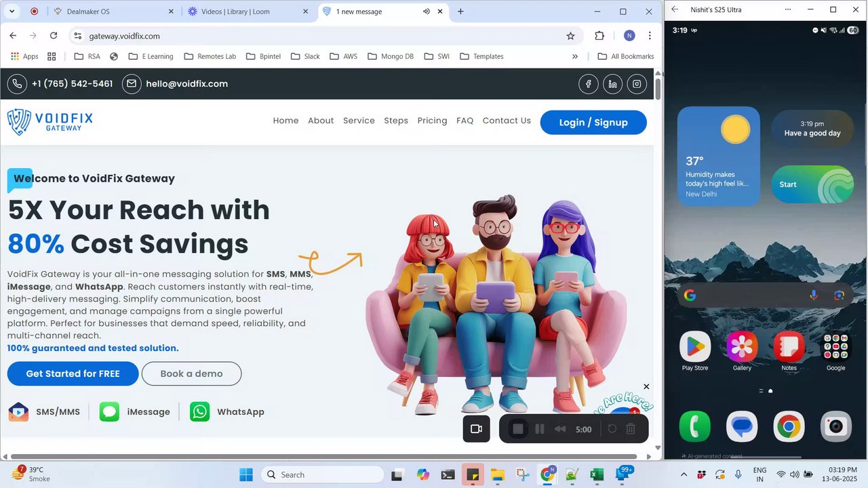
Task: Open Chrome tab groups grid in bookmarks bar
Action: pos(52,56)
